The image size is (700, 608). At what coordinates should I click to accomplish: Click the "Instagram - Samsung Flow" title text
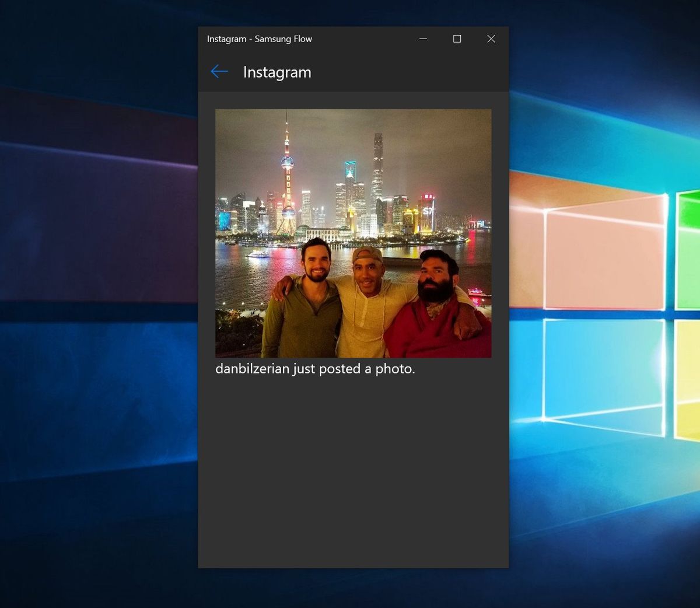click(260, 39)
